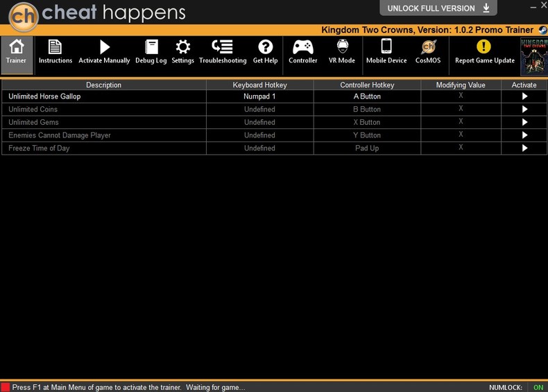Click modifying value X for Unlimited Coins
Image resolution: width=548 pixels, height=392 pixels.
(461, 108)
